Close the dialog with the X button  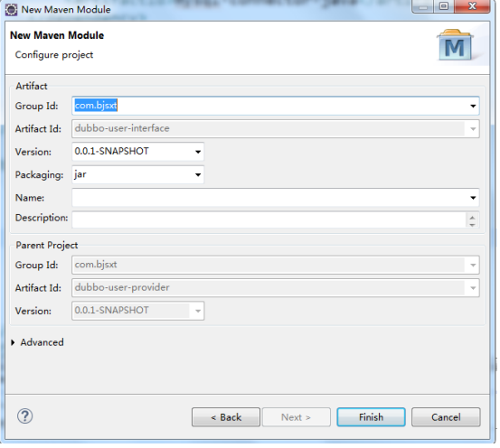click(472, 6)
